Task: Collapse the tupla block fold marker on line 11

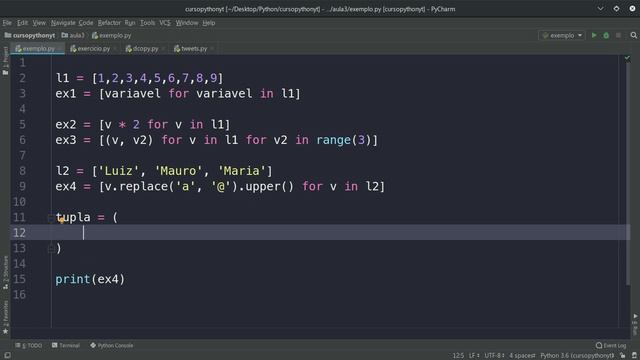Action: coord(51,218)
